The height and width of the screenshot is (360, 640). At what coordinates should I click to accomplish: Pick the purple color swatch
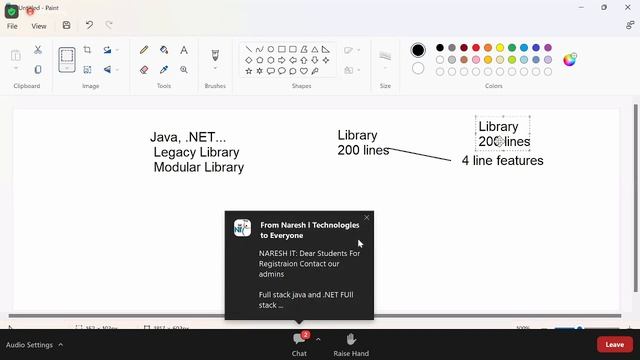[548, 48]
